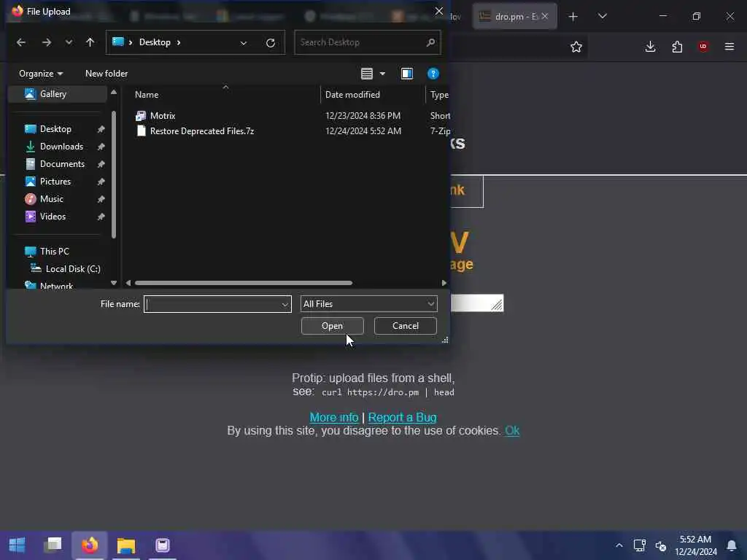Go back in File Upload dialog
747x560 pixels.
[x=21, y=42]
